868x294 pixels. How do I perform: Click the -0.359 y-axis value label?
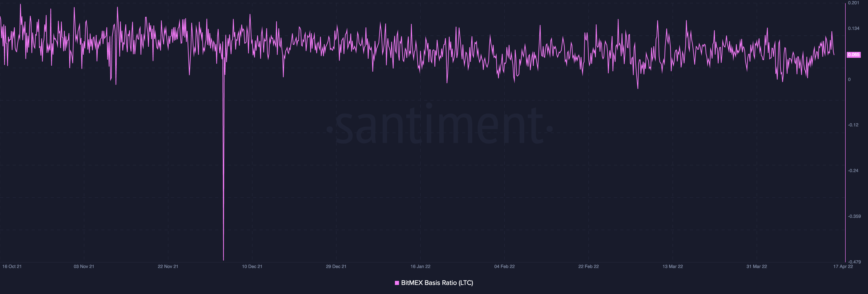pyautogui.click(x=854, y=216)
